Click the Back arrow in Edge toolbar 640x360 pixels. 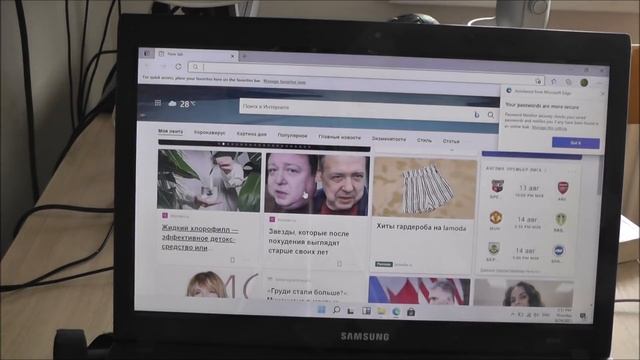pyautogui.click(x=147, y=65)
